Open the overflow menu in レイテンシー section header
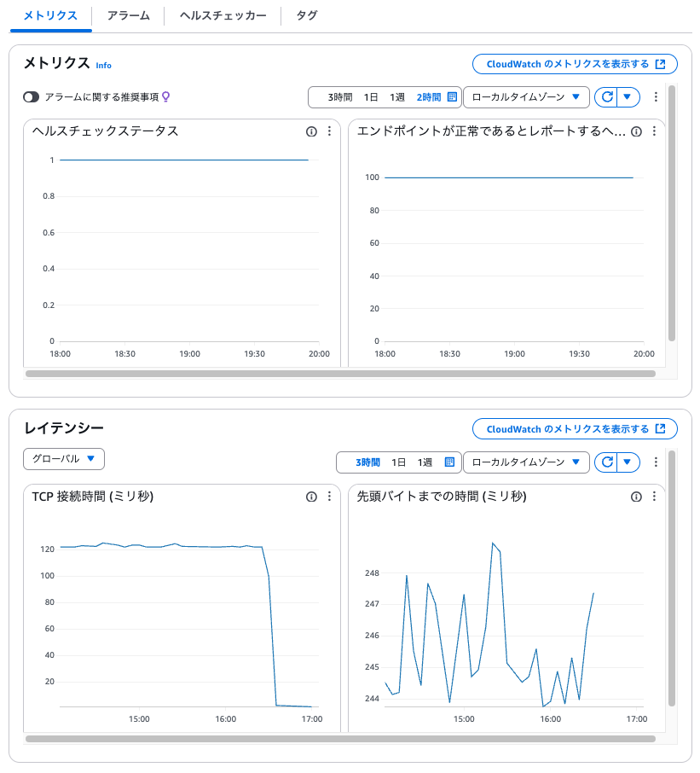The image size is (700, 773). 655,462
